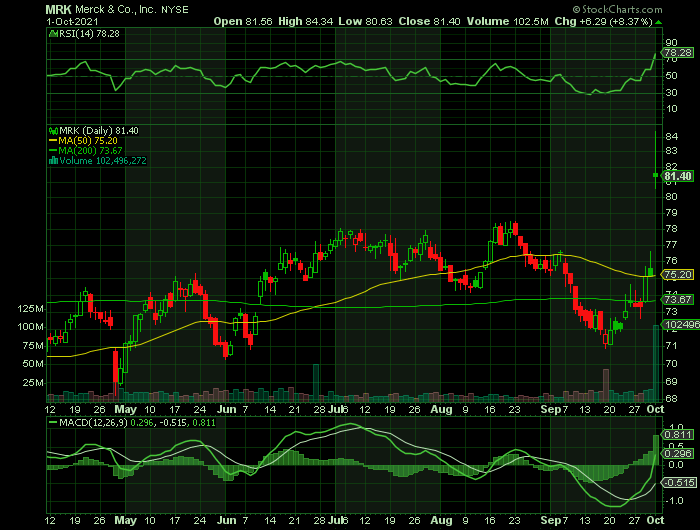Click the Aug label on the price chart axis

(x=442, y=409)
